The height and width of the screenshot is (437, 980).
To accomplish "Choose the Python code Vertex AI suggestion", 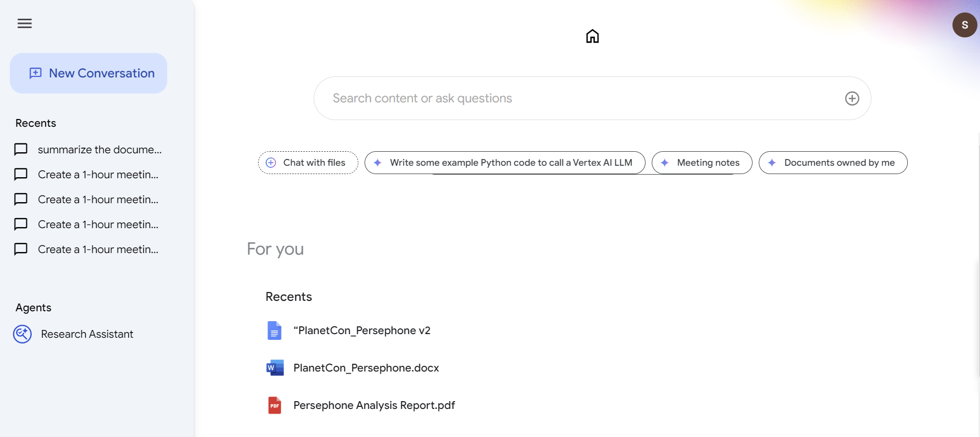I will point(504,163).
